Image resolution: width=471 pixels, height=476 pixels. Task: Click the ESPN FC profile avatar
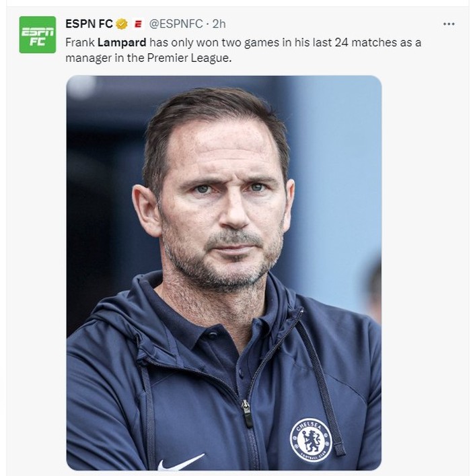tap(37, 34)
